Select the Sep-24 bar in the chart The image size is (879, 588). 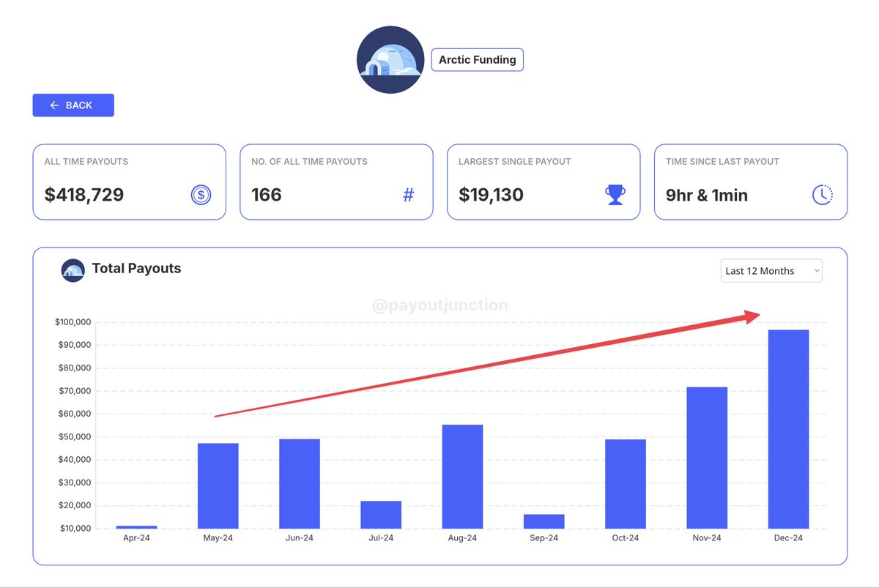tap(544, 521)
